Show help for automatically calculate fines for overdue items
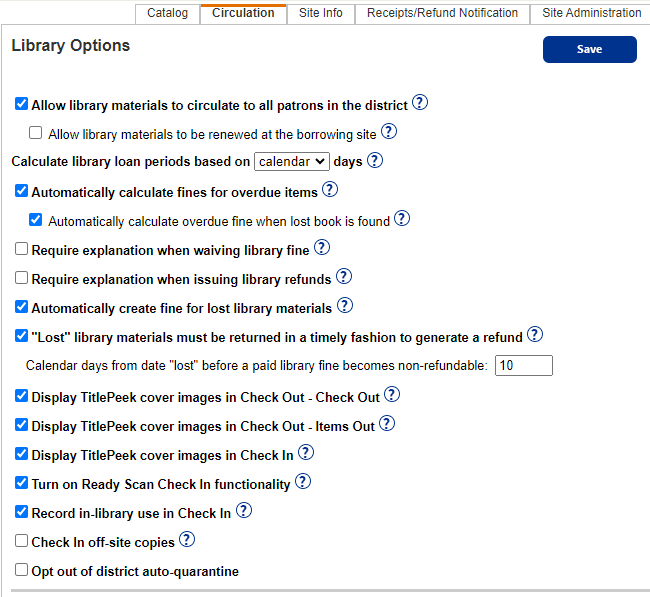Image resolution: width=650 pixels, height=597 pixels. 330,190
